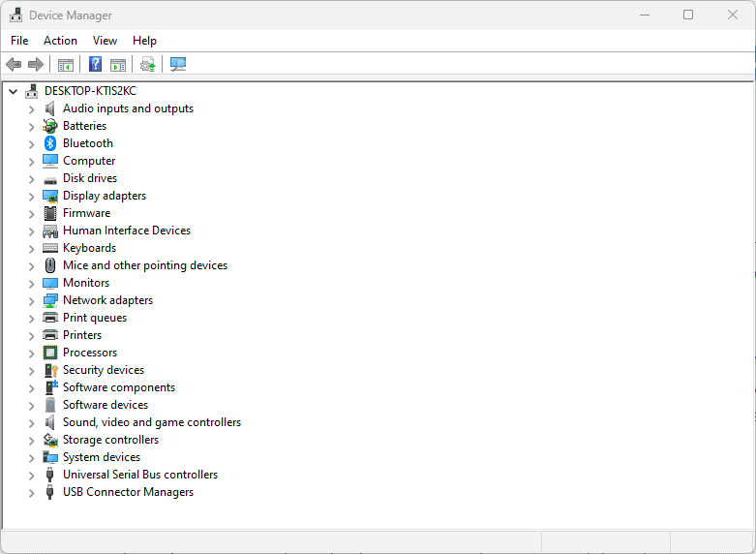Open the File menu
This screenshot has width=756, height=554.
coord(19,41)
